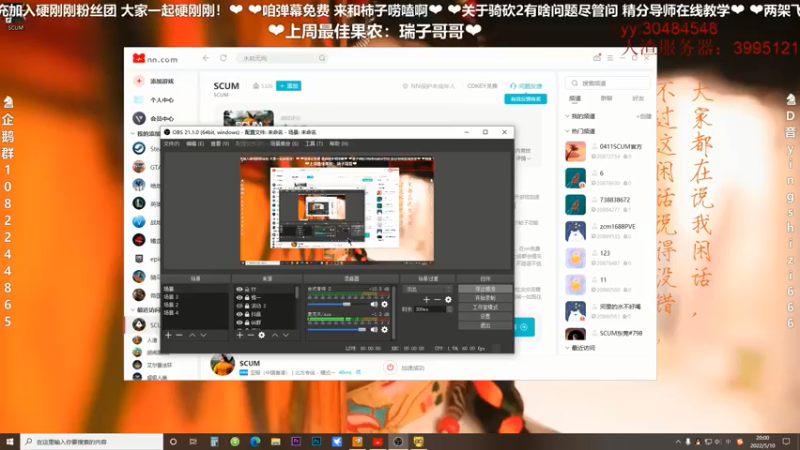
Task: Click CDKEY兑换 button in nn.com
Action: (482, 86)
